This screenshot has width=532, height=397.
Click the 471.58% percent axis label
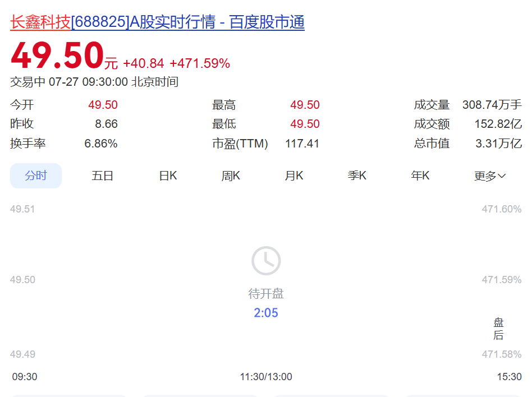[x=502, y=354]
